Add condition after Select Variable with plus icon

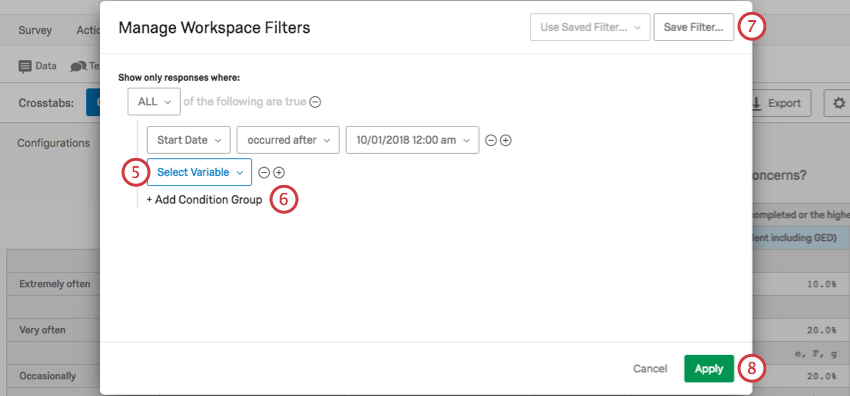pos(279,172)
